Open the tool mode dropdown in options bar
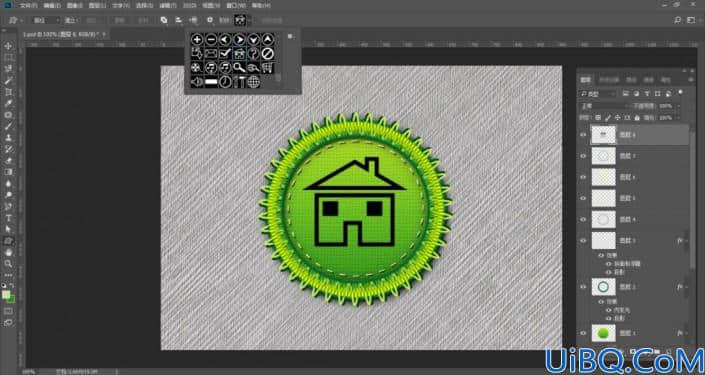 (x=46, y=20)
